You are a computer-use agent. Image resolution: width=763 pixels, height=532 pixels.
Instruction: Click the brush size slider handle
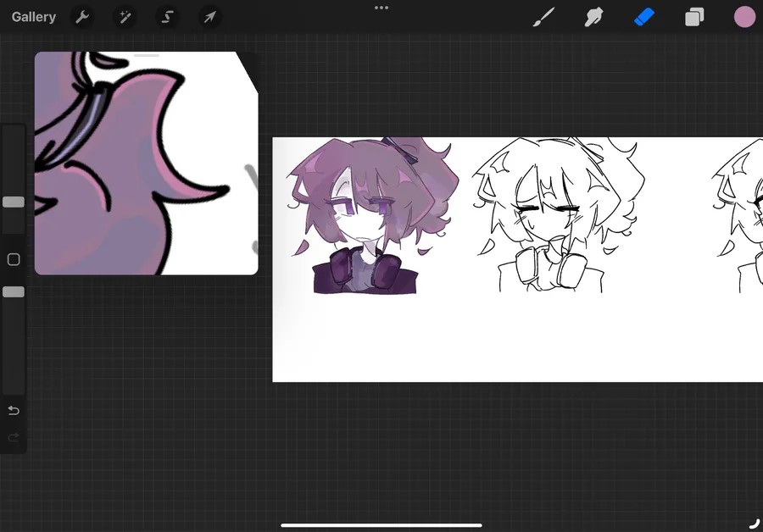tap(14, 202)
